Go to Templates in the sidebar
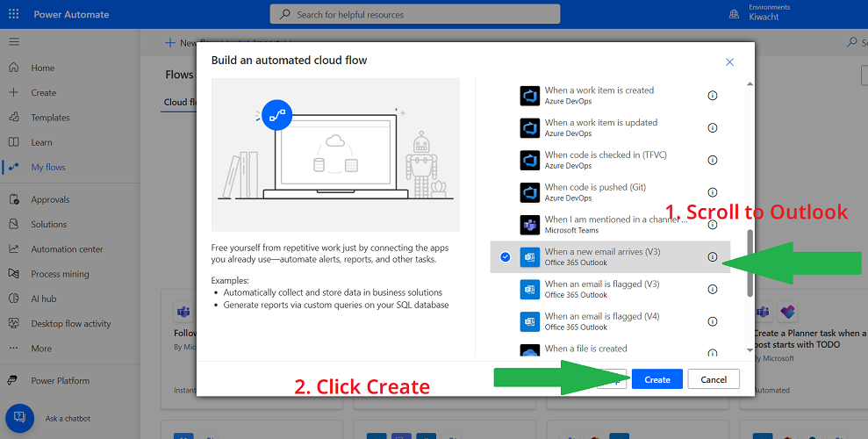The height and width of the screenshot is (439, 868). pos(50,118)
